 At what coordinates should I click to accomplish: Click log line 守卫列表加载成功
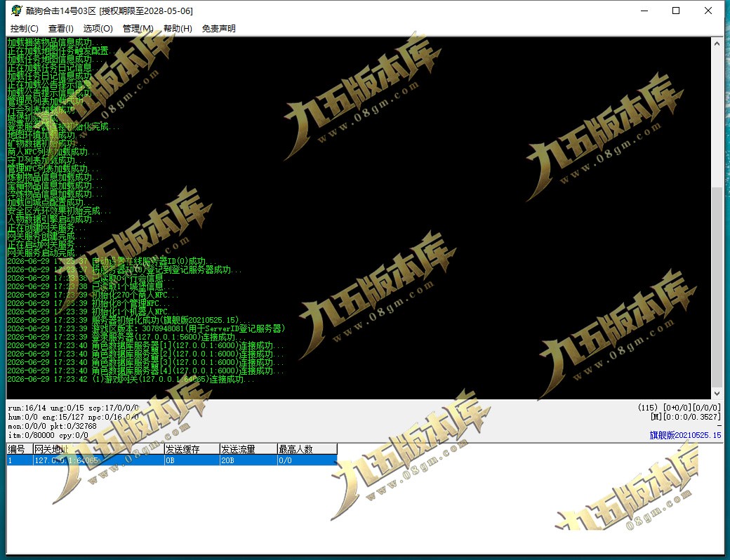tap(46, 160)
